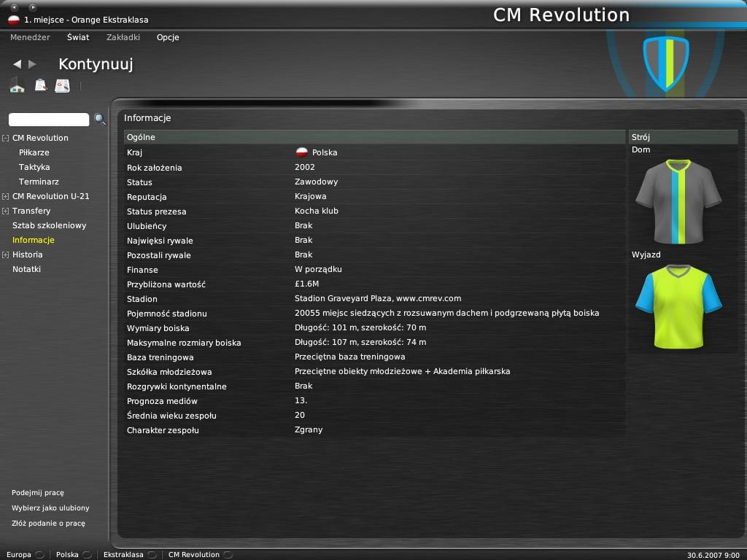
Task: Select Historia label in sidebar
Action: pos(27,254)
